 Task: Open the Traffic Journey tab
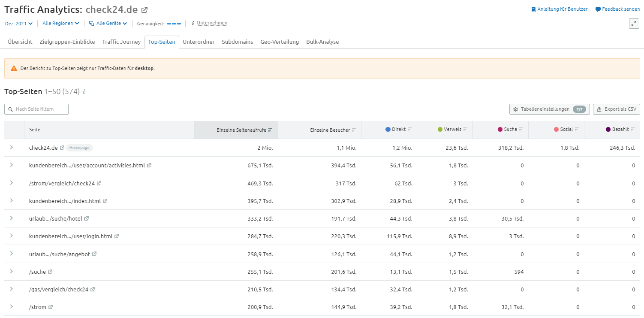(121, 42)
